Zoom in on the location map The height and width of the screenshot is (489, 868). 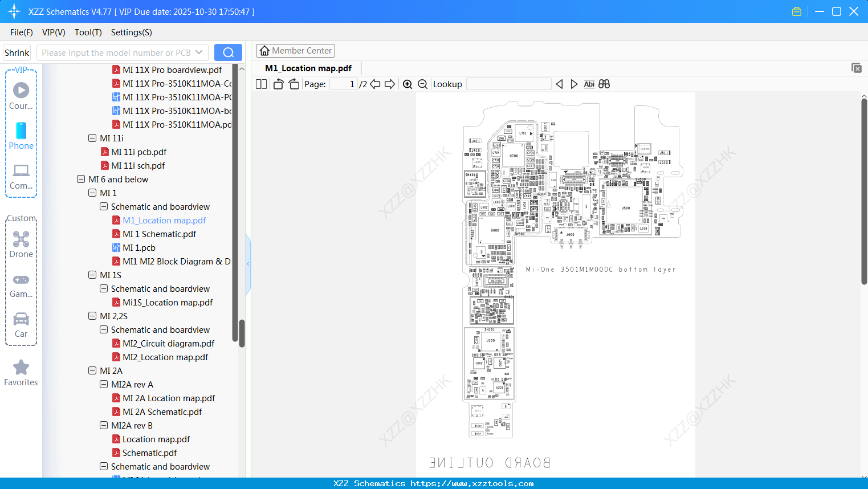tap(407, 84)
